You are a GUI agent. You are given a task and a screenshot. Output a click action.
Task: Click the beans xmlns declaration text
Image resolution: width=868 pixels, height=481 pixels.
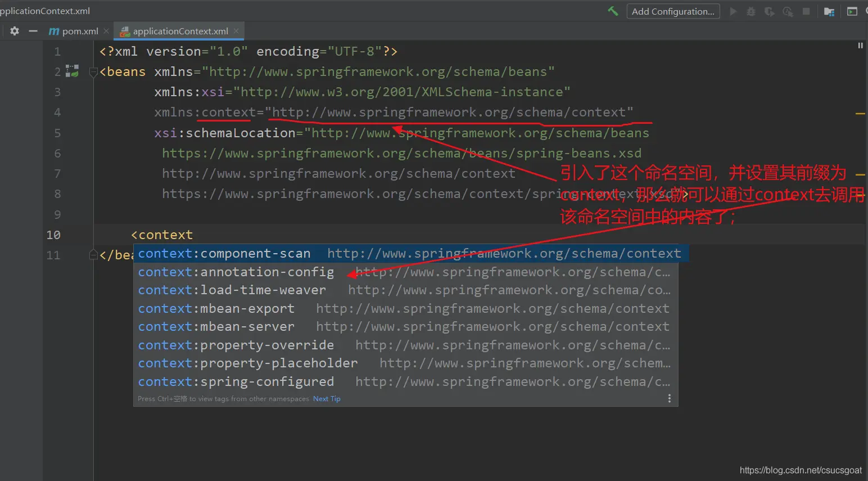coord(327,72)
